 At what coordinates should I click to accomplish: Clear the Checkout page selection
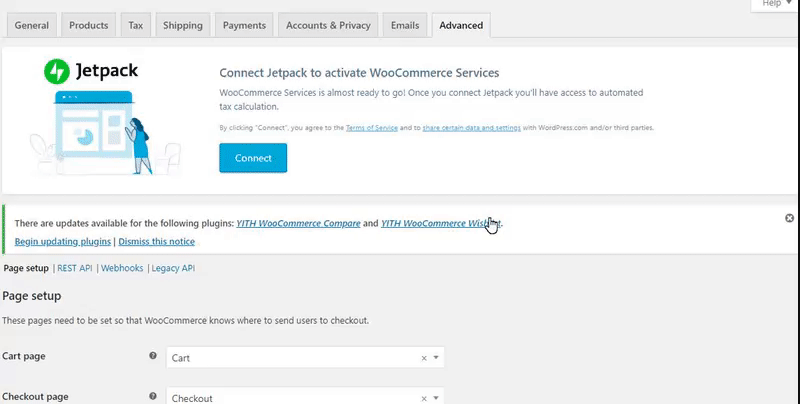[x=424, y=398]
